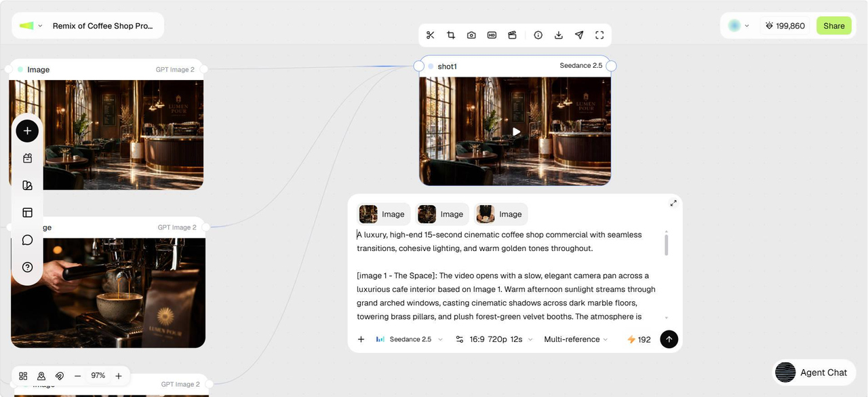Select the coffee shop interior Image node thumbnail
This screenshot has height=397, width=868.
point(106,134)
